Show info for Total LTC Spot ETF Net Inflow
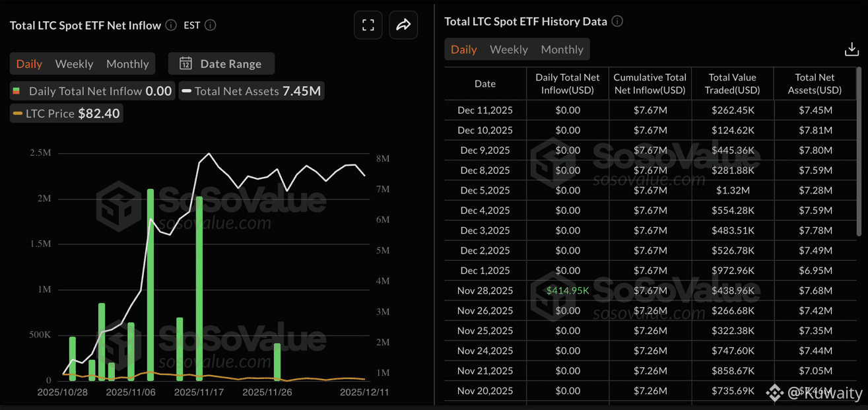 click(171, 25)
